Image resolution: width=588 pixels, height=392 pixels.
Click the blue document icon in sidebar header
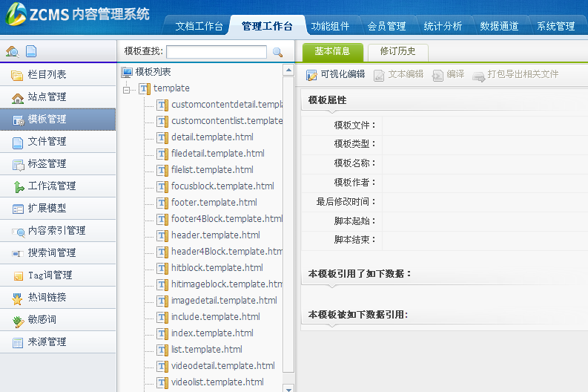tap(31, 52)
